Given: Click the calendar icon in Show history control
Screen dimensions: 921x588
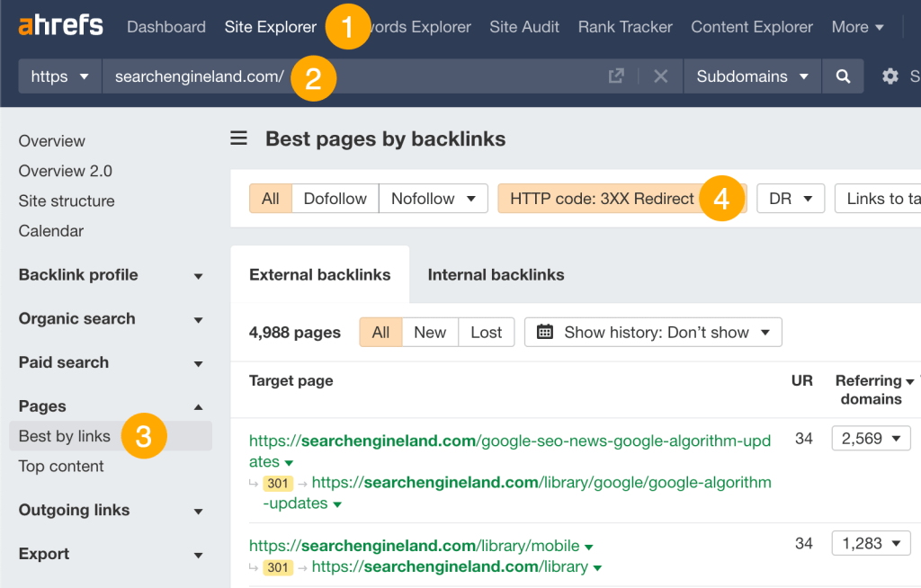Looking at the screenshot, I should coord(544,332).
